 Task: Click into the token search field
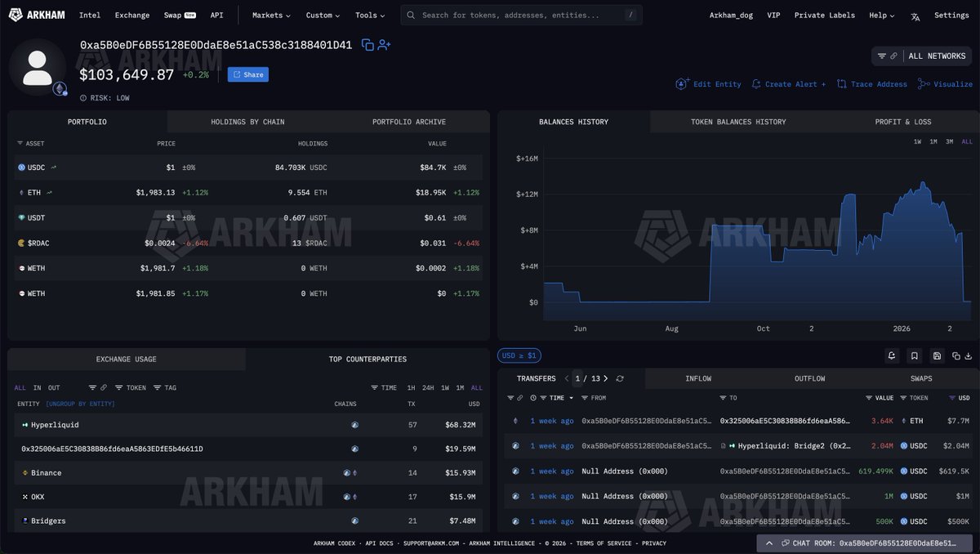tap(521, 16)
